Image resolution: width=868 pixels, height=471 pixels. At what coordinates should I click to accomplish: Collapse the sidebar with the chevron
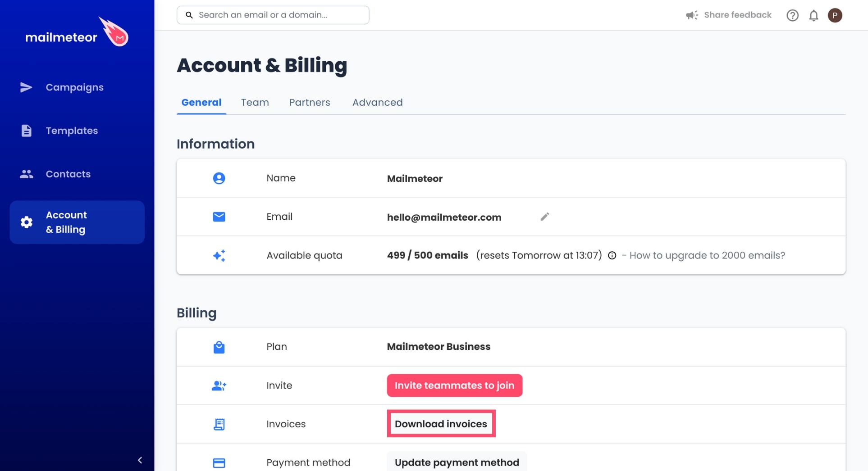click(140, 460)
